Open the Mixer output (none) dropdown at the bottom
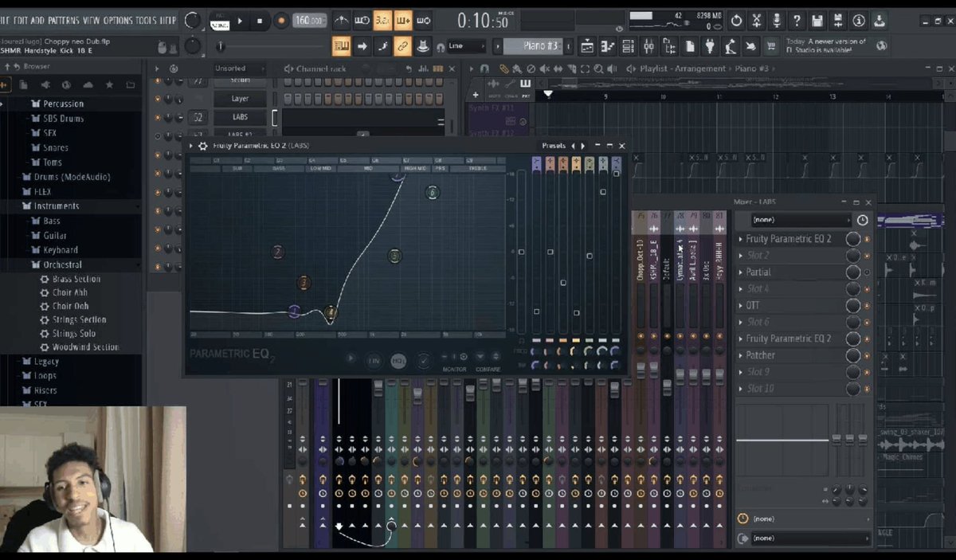The image size is (956, 560). click(x=810, y=538)
